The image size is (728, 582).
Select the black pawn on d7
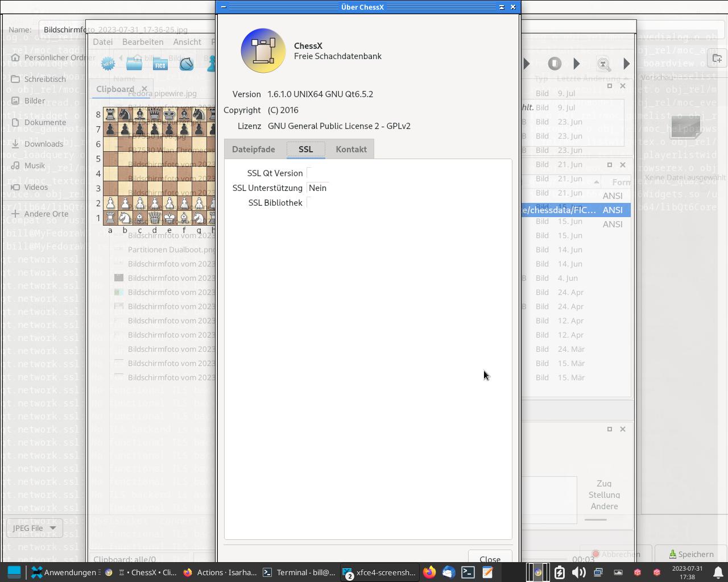155,130
